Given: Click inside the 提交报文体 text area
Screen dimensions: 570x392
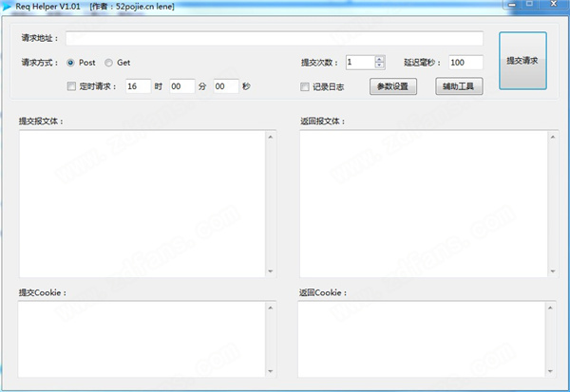Looking at the screenshot, I should coord(142,204).
